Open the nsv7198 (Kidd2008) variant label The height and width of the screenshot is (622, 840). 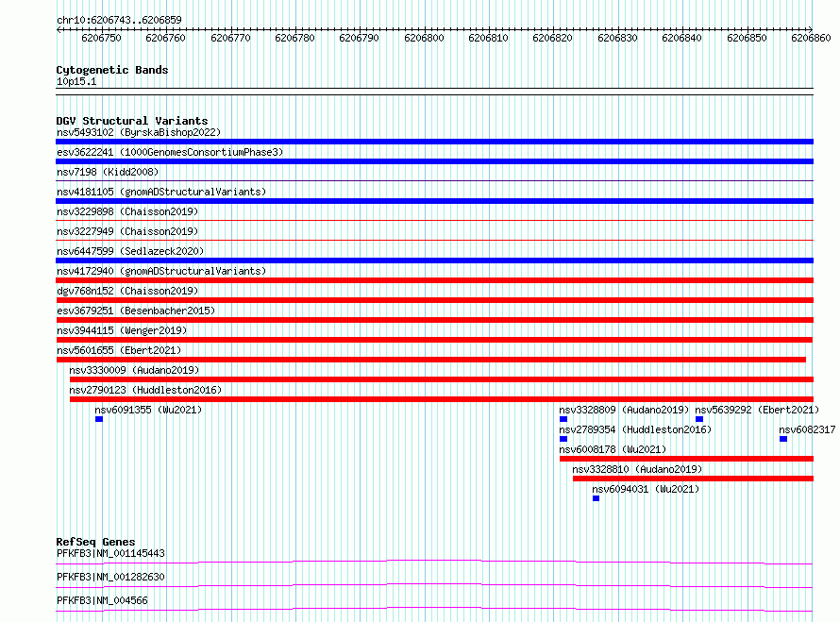(108, 172)
